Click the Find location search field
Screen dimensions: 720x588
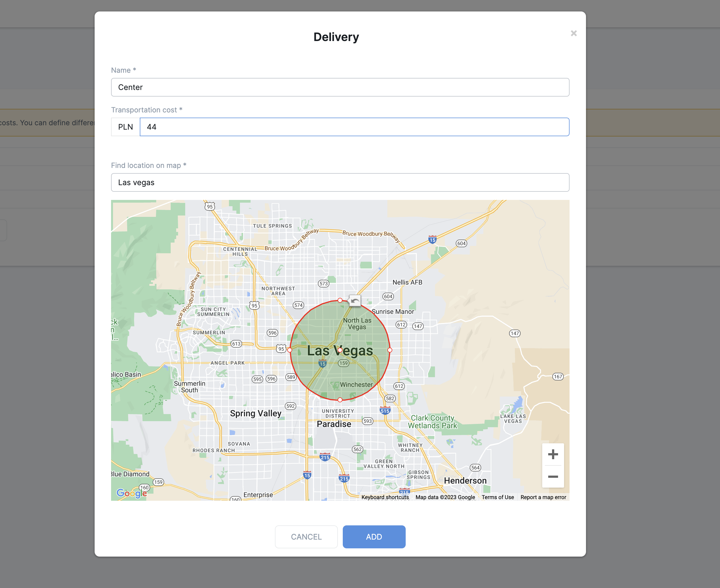[340, 183]
